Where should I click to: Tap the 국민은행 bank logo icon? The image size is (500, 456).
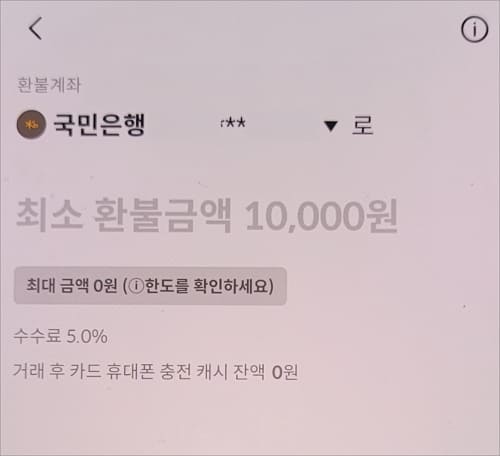(31, 124)
